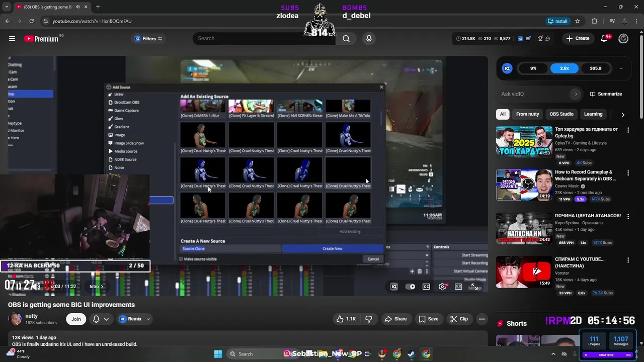
Task: Click the vidIQ button in player controls
Action: 394,287
